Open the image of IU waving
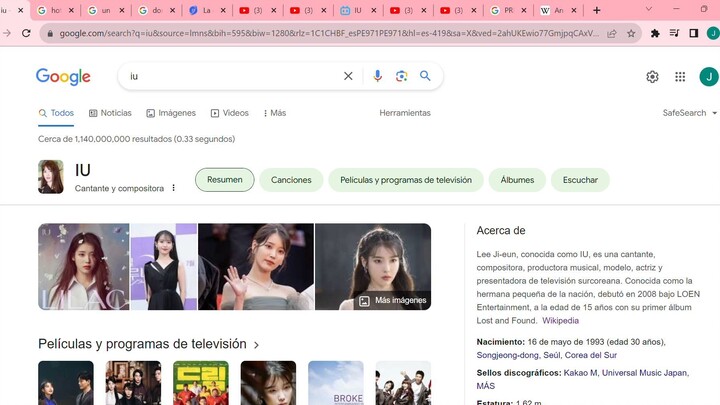Screen dimensions: 720x405 (256, 267)
